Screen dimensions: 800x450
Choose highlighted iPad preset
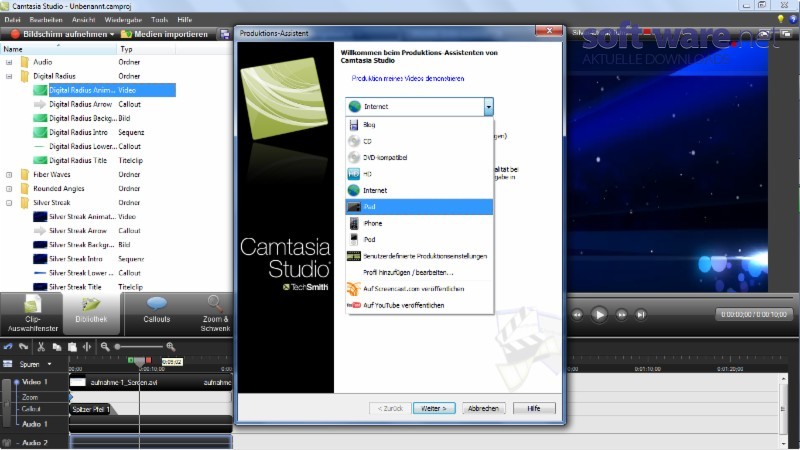click(419, 207)
